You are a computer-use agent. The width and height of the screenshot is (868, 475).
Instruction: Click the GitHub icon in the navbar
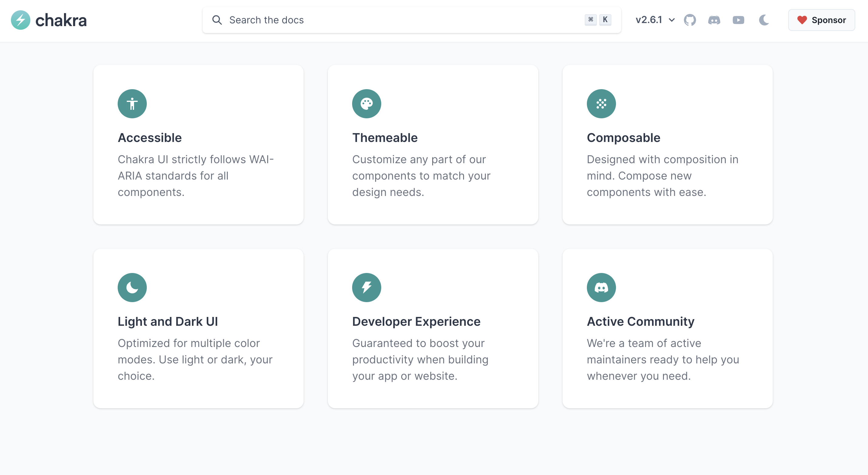689,20
